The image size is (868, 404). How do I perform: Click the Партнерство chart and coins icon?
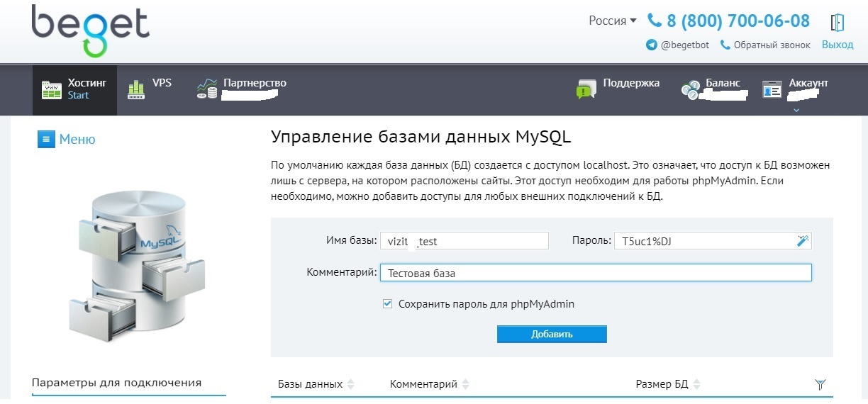[x=207, y=89]
